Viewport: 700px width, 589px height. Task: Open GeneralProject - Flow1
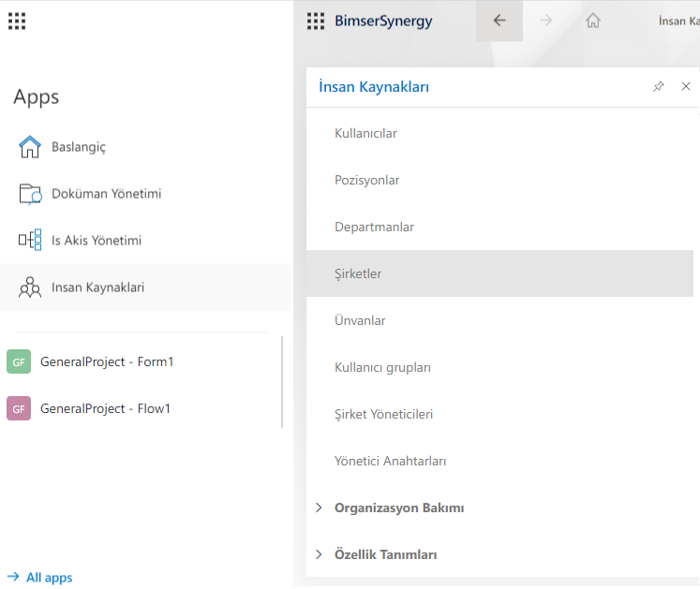(x=105, y=408)
